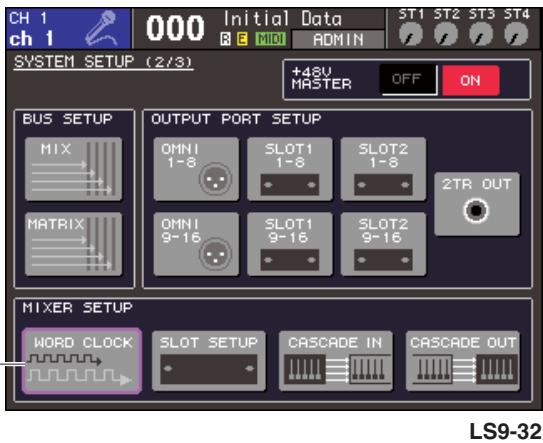The width and height of the screenshot is (543, 443).
Task: Click the R read-only indicator
Action: [225, 39]
